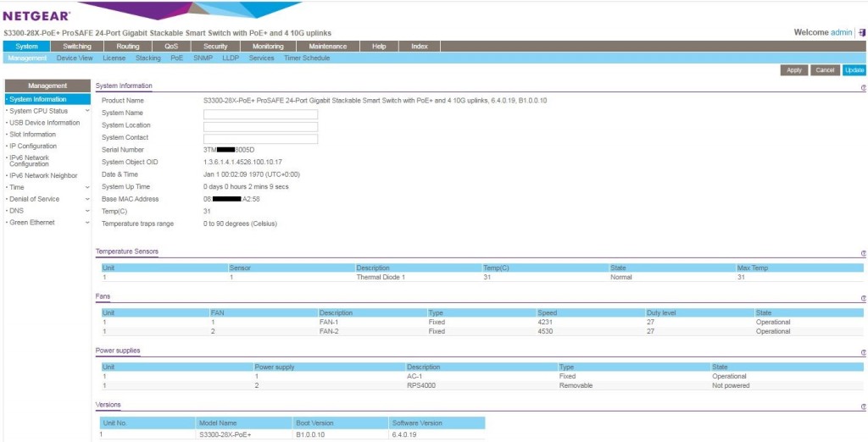This screenshot has height=442, width=868.
Task: Click the Management sidebar header
Action: pos(47,86)
